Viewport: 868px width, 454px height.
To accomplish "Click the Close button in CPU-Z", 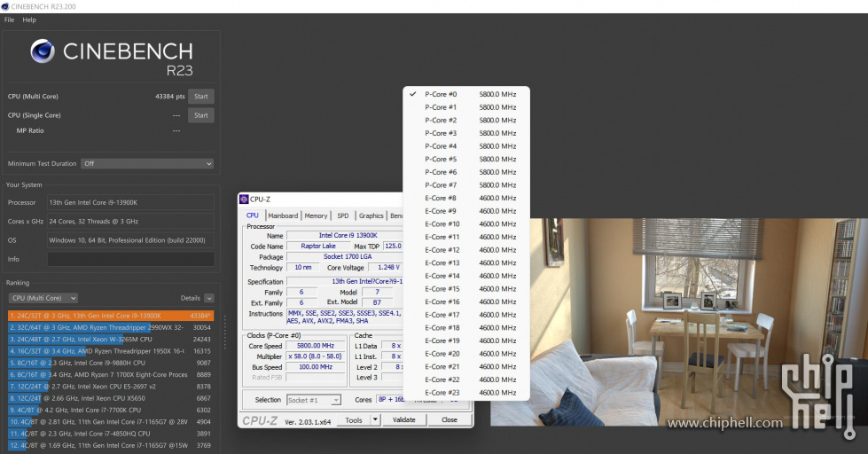I will [450, 420].
